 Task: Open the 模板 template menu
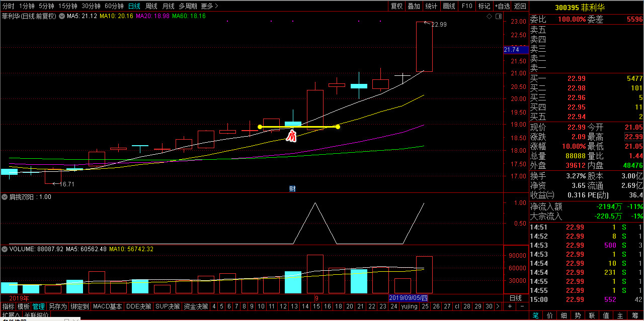(24, 306)
